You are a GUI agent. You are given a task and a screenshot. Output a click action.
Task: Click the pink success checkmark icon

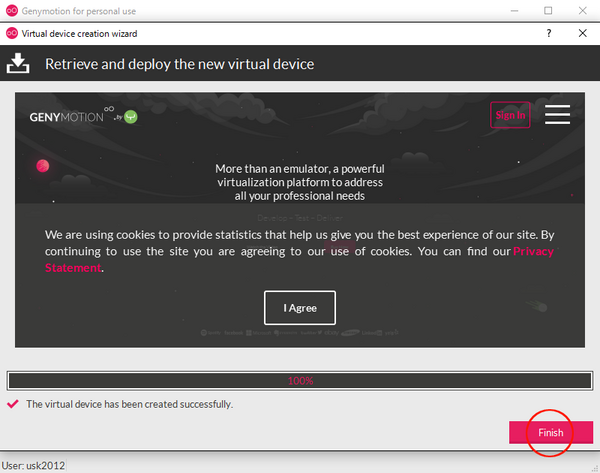12,404
